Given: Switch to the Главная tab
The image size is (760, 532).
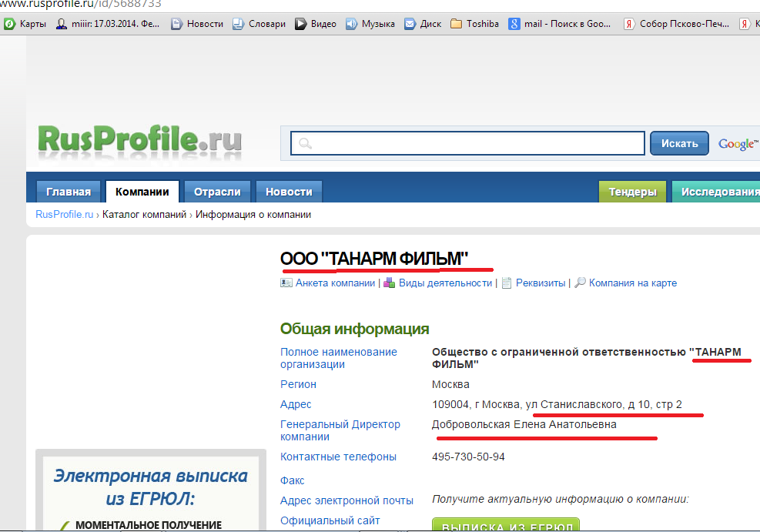Looking at the screenshot, I should [x=69, y=192].
